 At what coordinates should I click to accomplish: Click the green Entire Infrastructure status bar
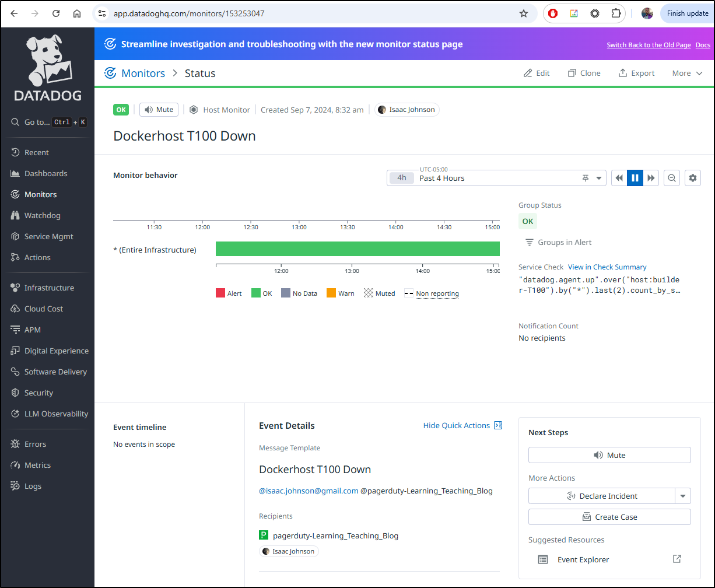tap(357, 249)
